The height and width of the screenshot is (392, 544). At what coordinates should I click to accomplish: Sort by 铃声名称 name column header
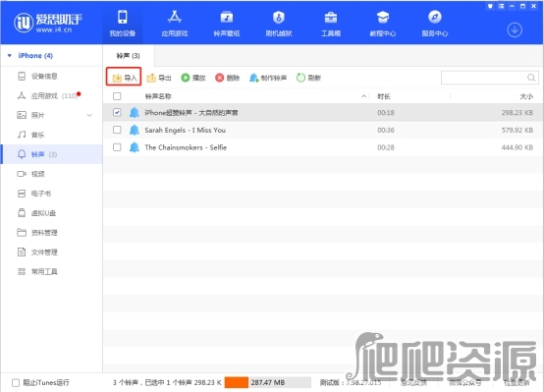[x=158, y=96]
